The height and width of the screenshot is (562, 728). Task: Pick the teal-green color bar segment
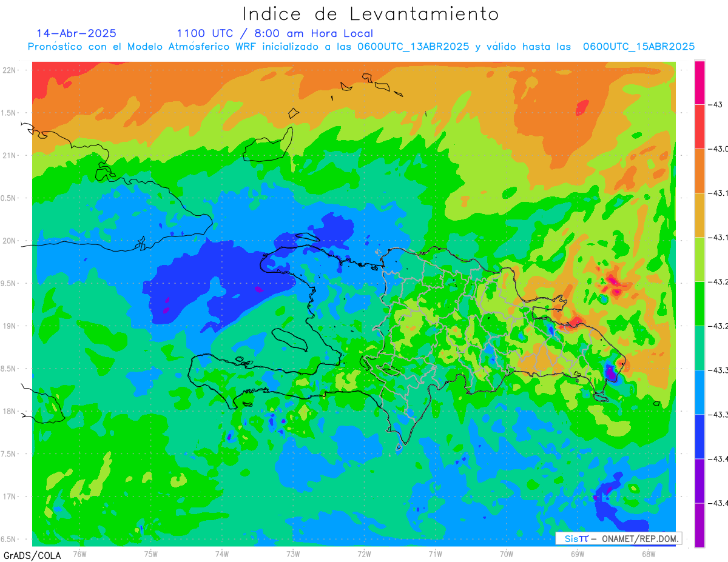[x=699, y=347]
